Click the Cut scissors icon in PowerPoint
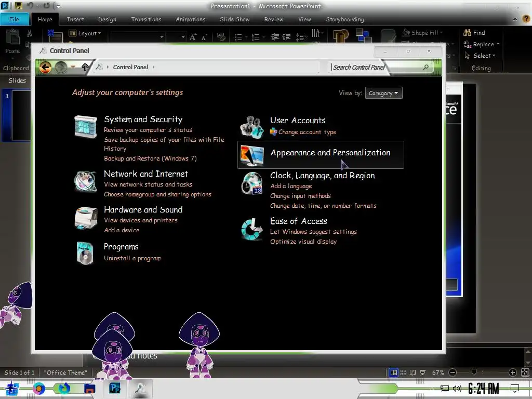The width and height of the screenshot is (532, 399). (29, 33)
